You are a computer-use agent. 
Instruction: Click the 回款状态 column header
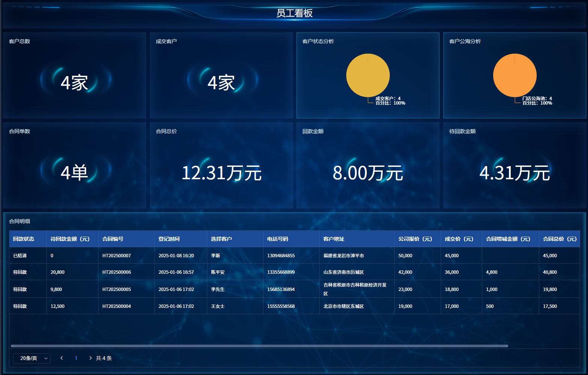(x=24, y=239)
